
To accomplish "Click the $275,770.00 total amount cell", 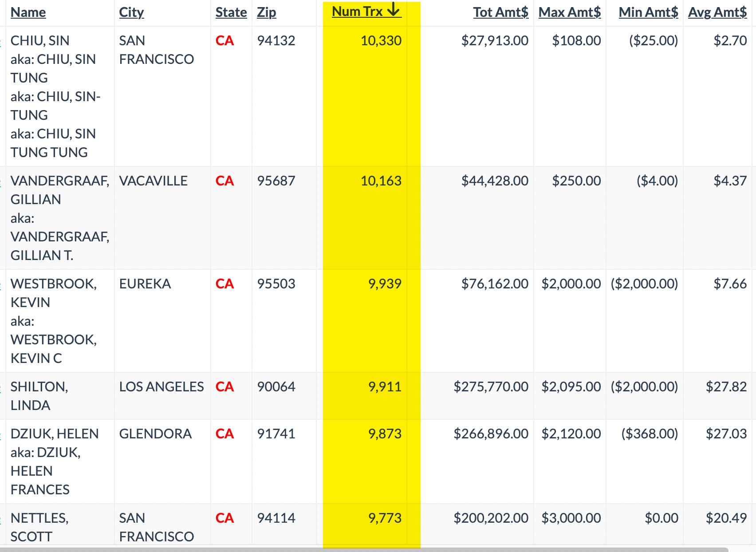I will click(491, 387).
